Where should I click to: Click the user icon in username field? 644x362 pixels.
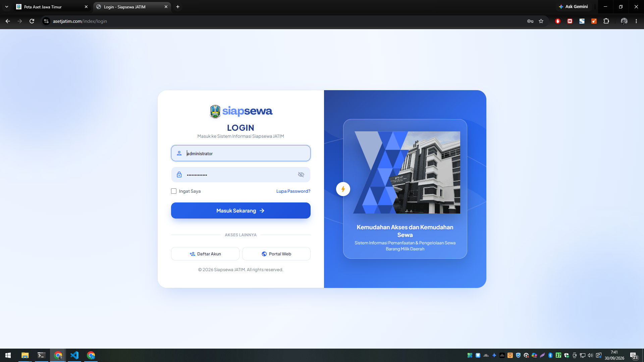pyautogui.click(x=179, y=153)
